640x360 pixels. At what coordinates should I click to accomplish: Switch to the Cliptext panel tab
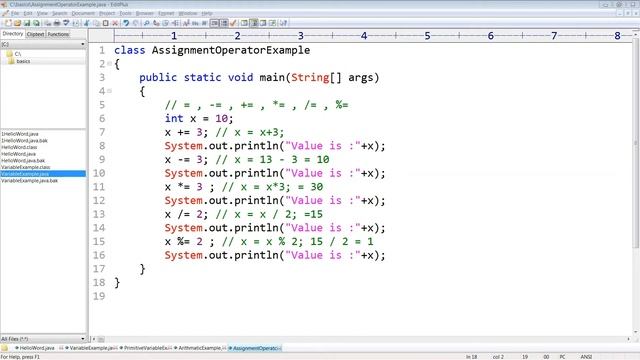[36, 34]
